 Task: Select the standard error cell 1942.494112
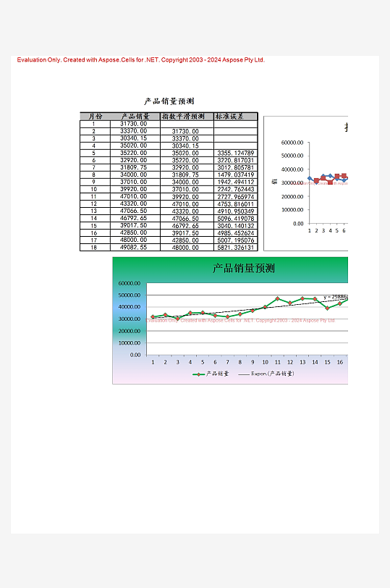[236, 182]
